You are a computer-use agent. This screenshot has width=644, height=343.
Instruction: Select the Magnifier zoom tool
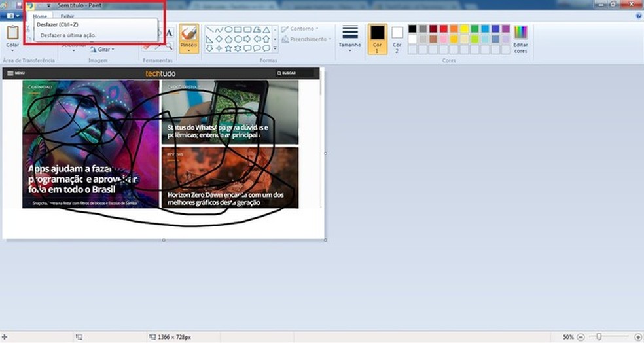coord(169,46)
